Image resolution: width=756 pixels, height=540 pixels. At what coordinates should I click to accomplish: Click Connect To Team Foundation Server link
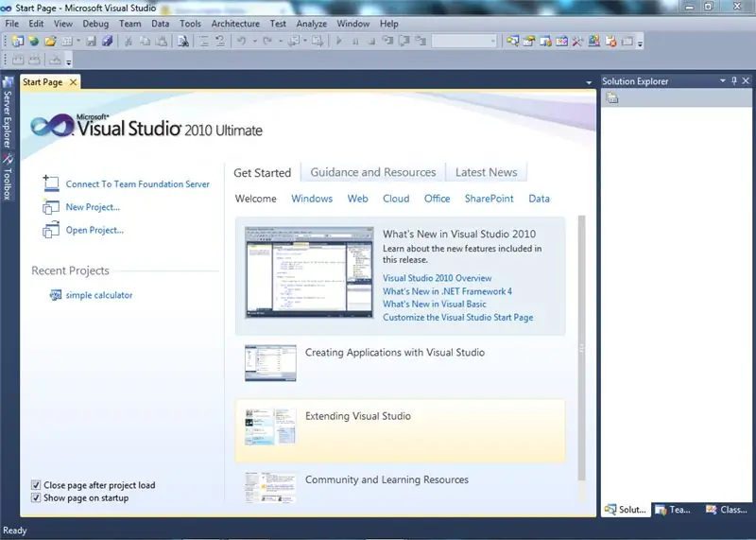137,183
